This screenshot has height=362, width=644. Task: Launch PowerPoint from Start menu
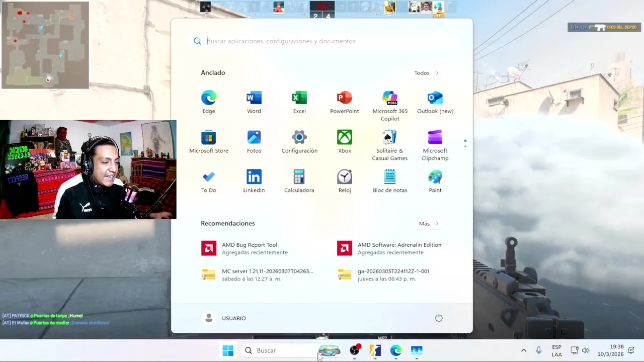coord(345,102)
